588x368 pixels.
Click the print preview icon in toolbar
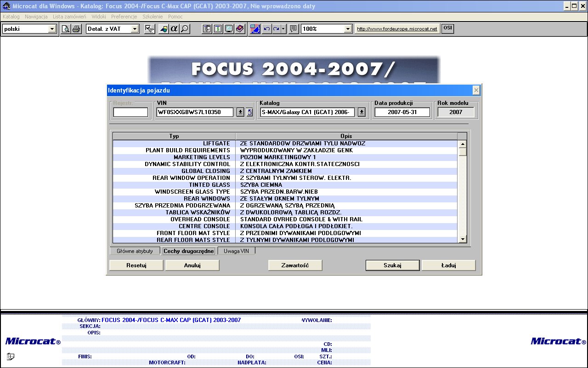pos(66,29)
